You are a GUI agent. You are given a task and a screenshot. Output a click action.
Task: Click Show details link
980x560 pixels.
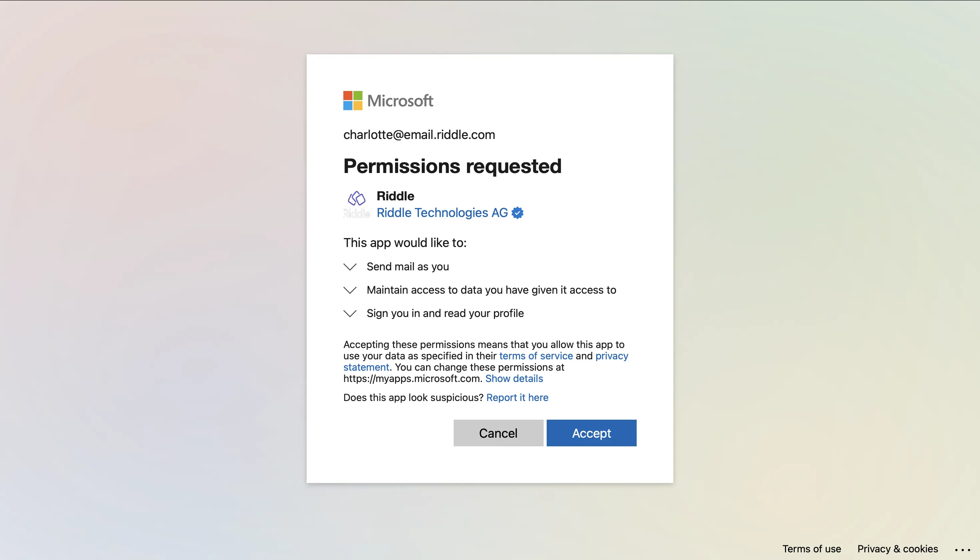pyautogui.click(x=514, y=378)
